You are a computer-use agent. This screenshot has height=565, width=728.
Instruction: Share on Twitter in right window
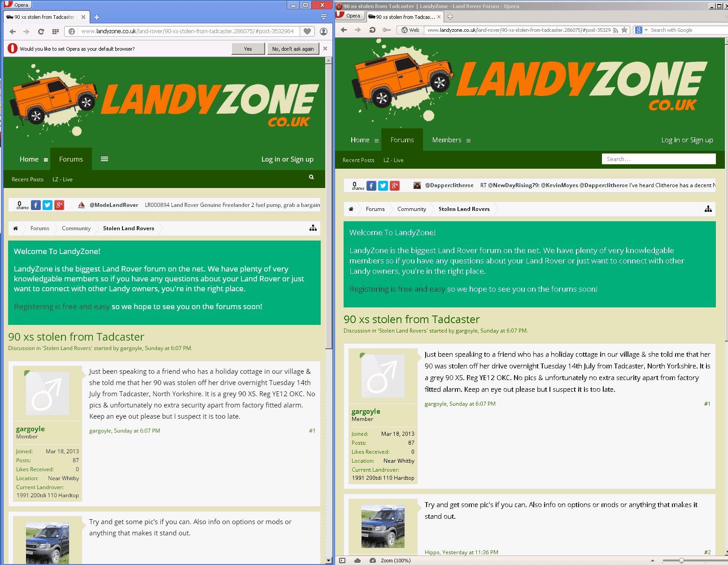[x=383, y=186]
